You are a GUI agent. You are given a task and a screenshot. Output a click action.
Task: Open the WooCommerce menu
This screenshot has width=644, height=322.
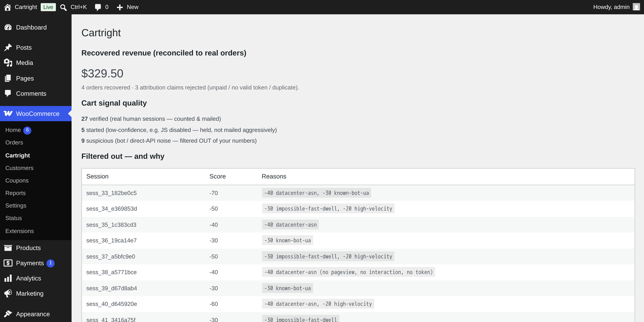coord(38,114)
